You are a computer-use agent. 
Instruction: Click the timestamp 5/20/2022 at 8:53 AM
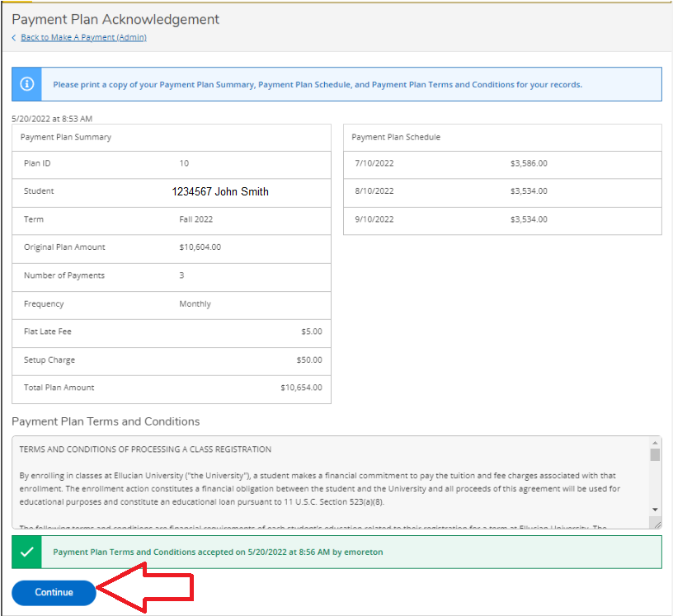52,119
